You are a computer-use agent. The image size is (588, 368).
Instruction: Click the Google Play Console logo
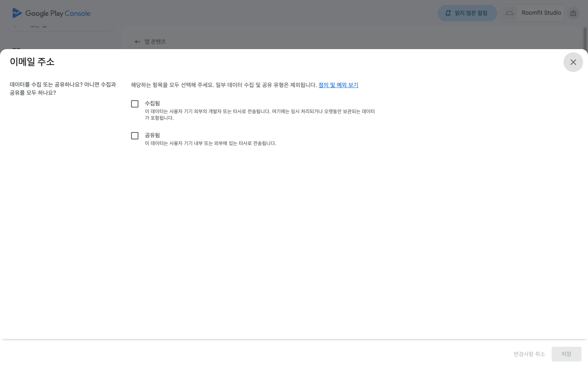17,13
